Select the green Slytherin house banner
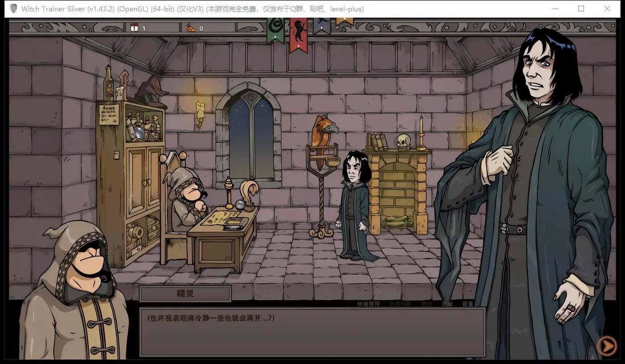 pos(275,29)
